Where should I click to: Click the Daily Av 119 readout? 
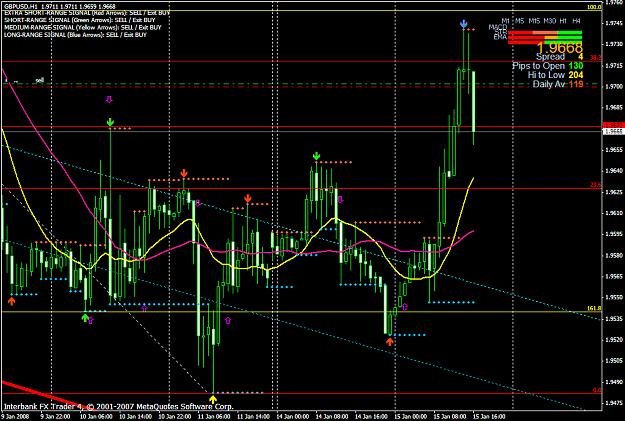point(558,84)
